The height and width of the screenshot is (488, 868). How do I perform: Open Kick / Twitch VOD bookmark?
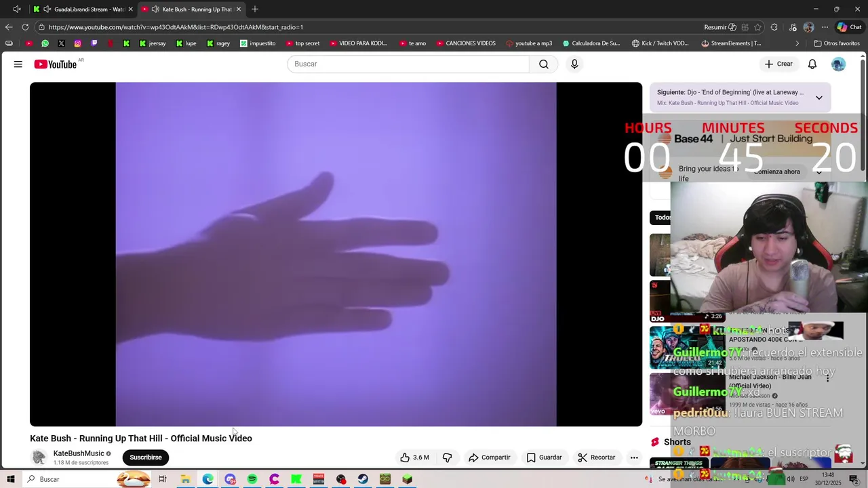coord(660,43)
